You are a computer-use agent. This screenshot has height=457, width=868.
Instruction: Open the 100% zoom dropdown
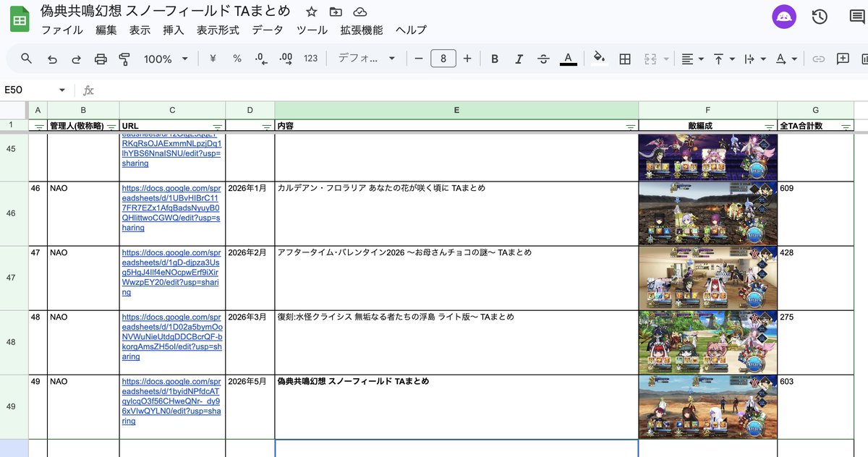point(166,59)
